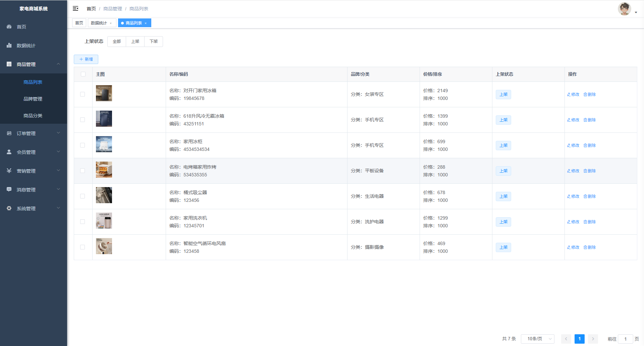The width and height of the screenshot is (644, 346).
Task: Open the 首页 dashboard icon in sidebar
Action: [9, 26]
